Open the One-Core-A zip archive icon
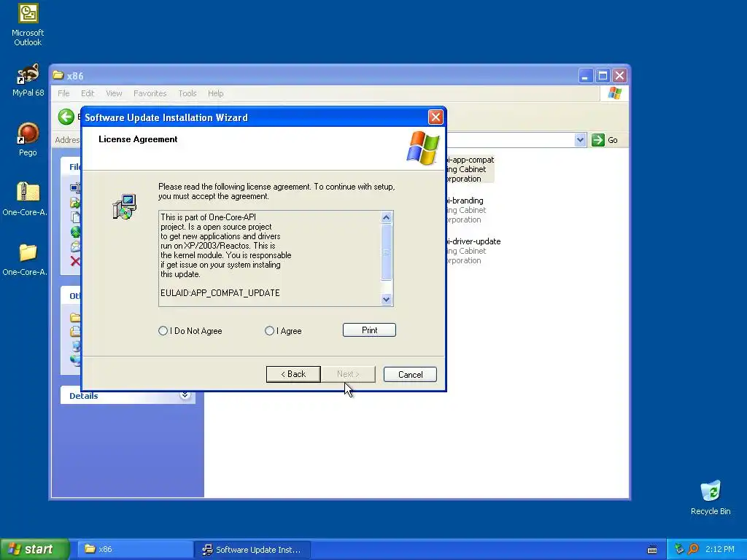The width and height of the screenshot is (747, 560). (25, 199)
